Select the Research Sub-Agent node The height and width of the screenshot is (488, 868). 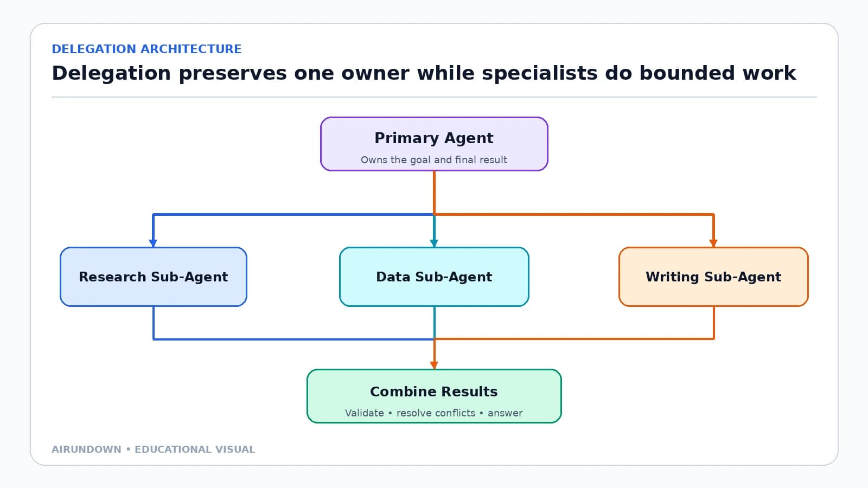[x=154, y=277]
